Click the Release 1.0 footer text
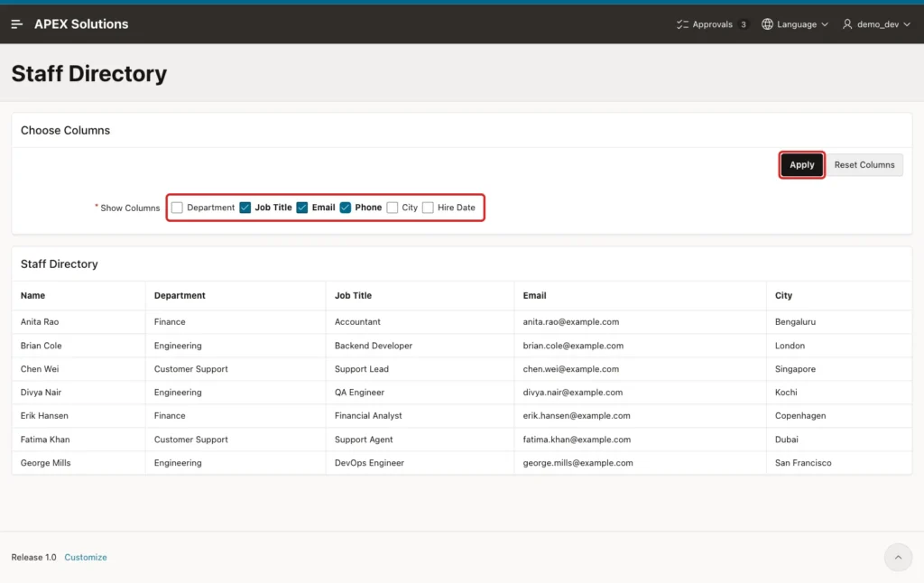The width and height of the screenshot is (924, 583). tap(33, 557)
